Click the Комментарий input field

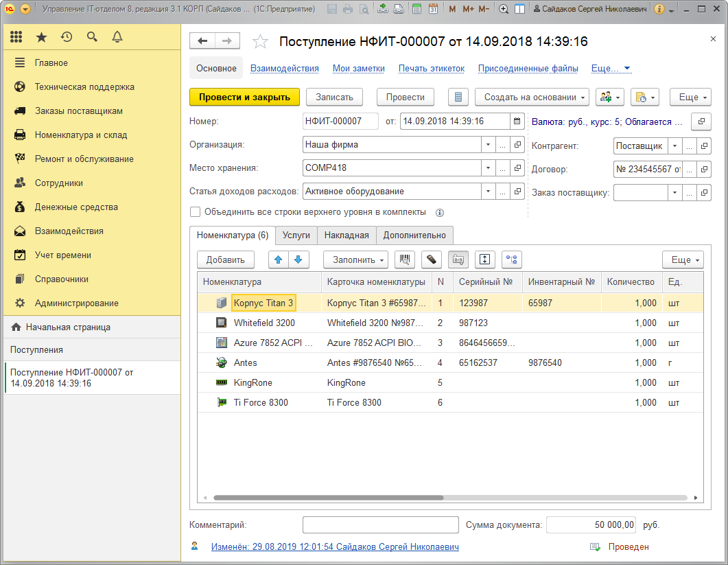click(x=381, y=525)
